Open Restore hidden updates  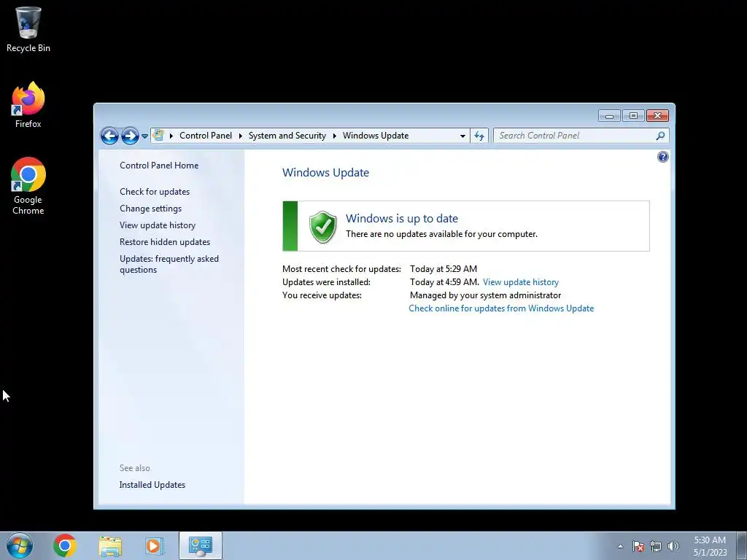[x=165, y=242]
